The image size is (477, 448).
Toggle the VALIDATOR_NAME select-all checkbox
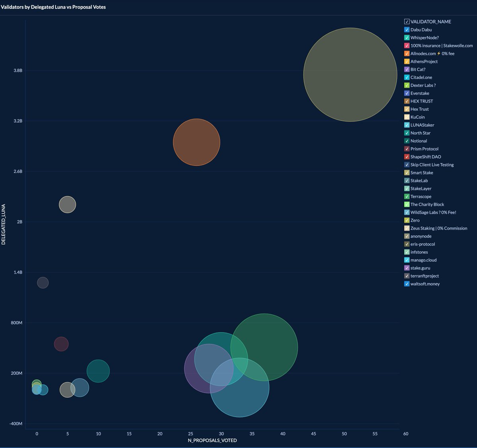click(x=407, y=21)
